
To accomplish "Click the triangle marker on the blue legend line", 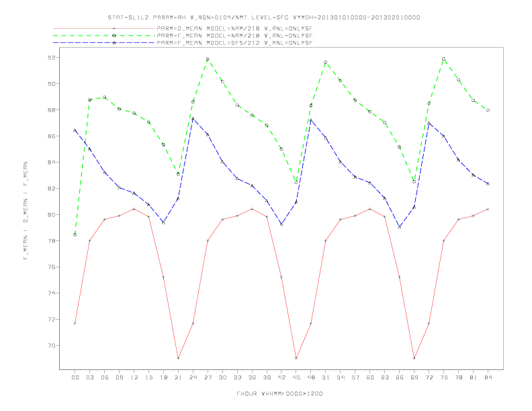I will coord(114,43).
